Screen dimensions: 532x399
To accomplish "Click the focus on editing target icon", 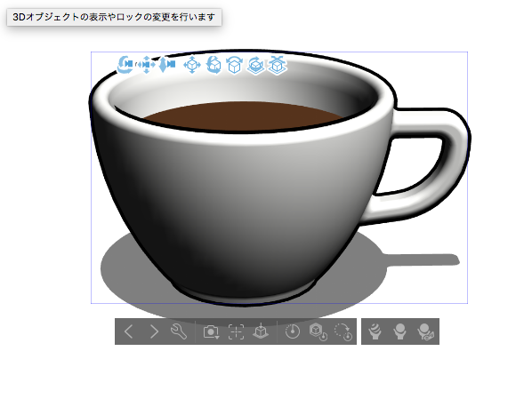I will coord(236,331).
